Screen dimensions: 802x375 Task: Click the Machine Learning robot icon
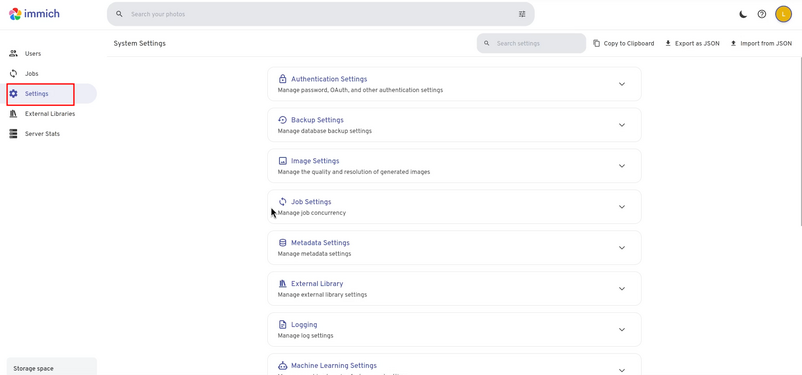[x=282, y=365]
